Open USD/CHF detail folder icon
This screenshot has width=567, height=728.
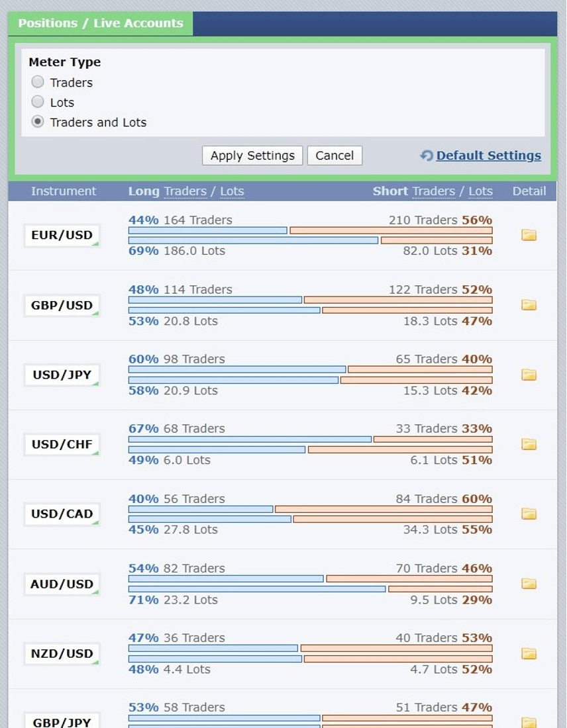(529, 444)
